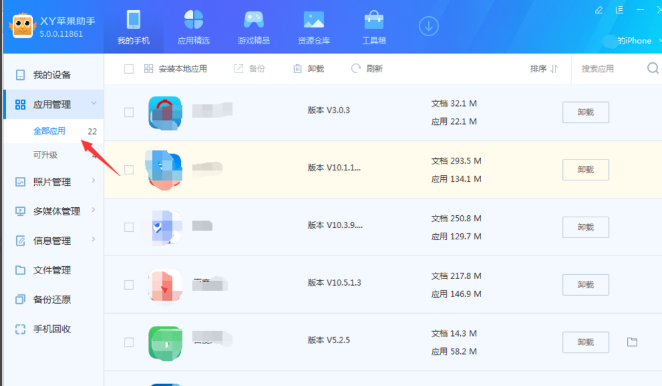
Task: Open the 应用精选 tab
Action: [193, 27]
